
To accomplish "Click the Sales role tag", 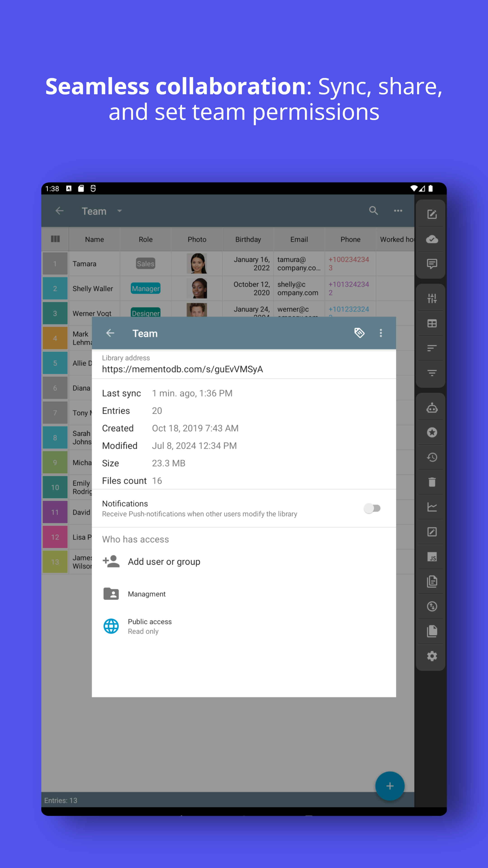I will [145, 264].
